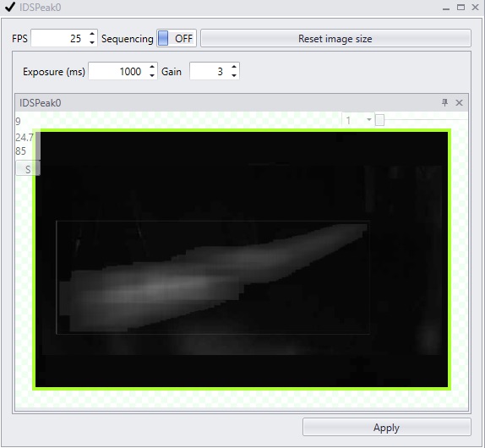Click the 85 value readout
485x448 pixels.
pos(21,151)
